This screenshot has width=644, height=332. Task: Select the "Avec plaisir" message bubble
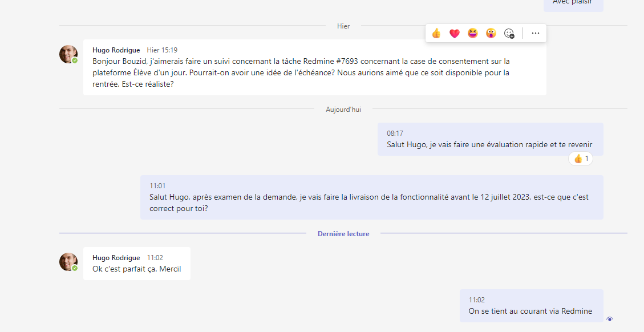(573, 3)
